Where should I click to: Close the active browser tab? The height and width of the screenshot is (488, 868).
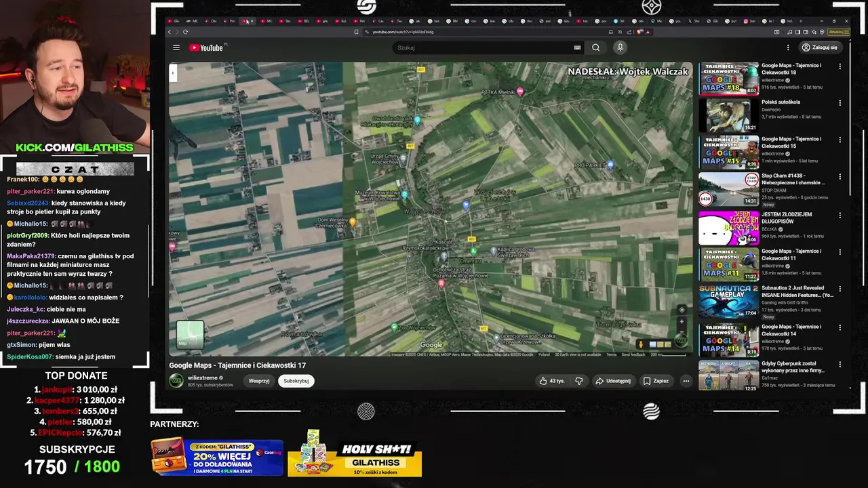(x=252, y=21)
